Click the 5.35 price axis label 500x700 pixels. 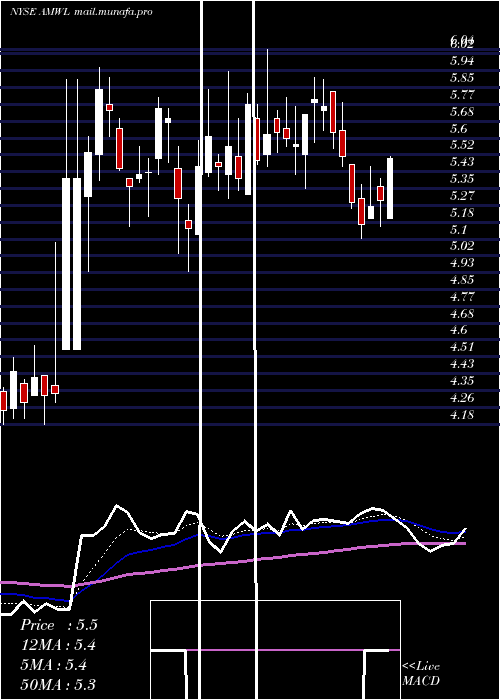click(462, 179)
